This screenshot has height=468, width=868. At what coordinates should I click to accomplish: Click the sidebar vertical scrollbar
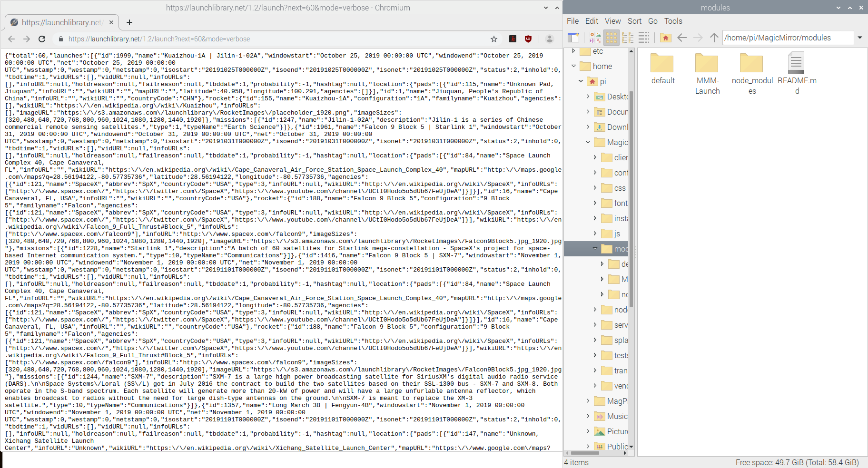point(631,200)
